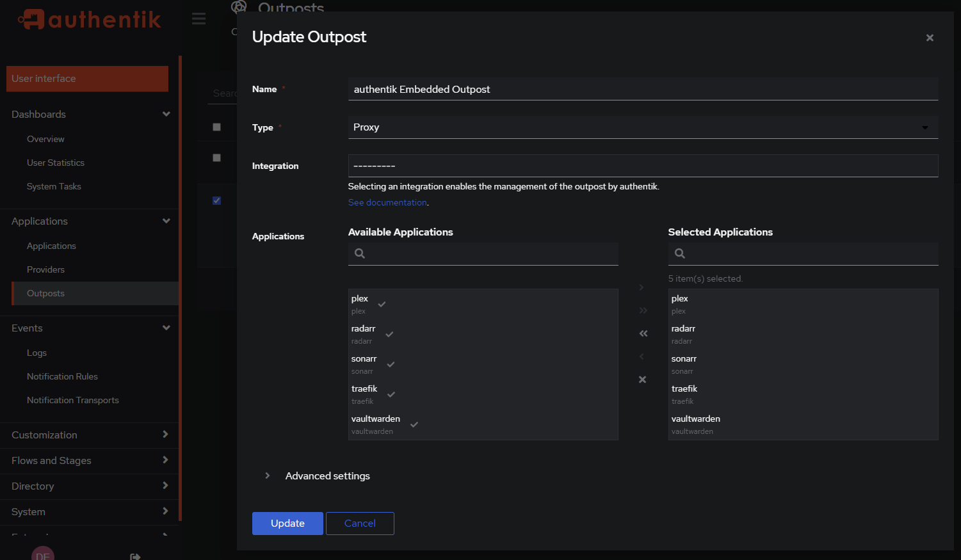The width and height of the screenshot is (961, 560).
Task: Click the authentik logo
Action: pyautogui.click(x=90, y=20)
